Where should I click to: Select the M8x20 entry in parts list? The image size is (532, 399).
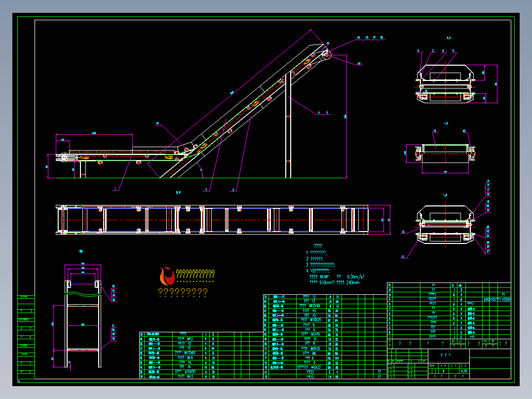[310, 349]
